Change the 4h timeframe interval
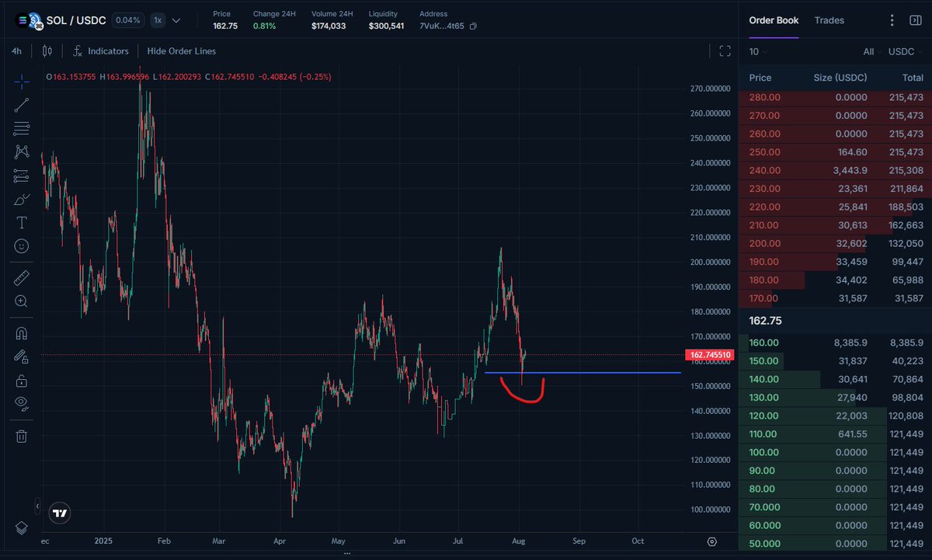The height and width of the screenshot is (560, 932). click(x=16, y=51)
